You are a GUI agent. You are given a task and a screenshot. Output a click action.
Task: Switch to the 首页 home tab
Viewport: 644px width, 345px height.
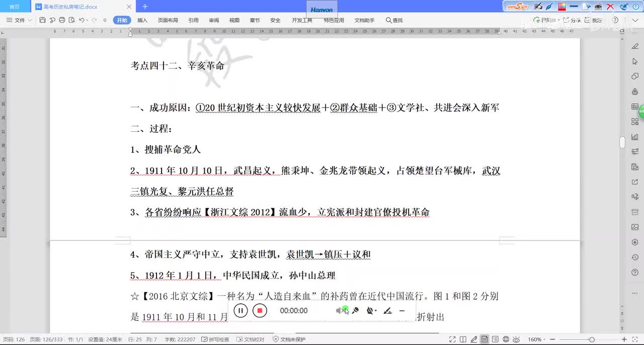[15, 7]
